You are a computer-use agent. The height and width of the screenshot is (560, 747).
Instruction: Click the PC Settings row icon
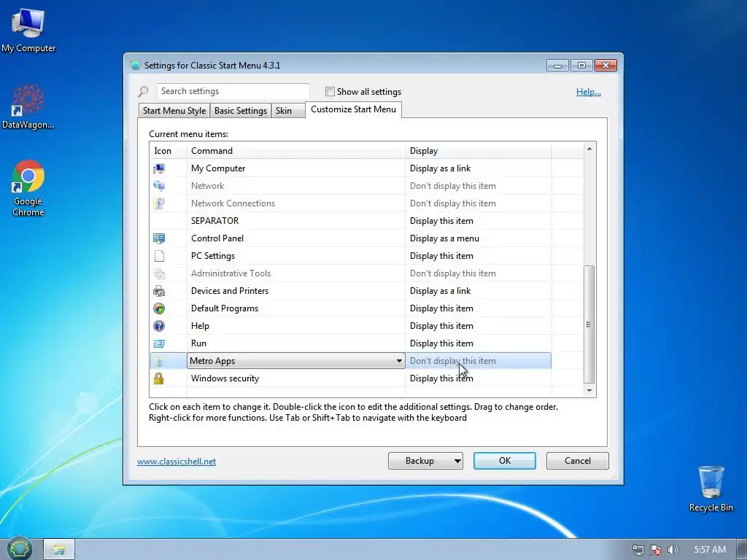(x=159, y=256)
